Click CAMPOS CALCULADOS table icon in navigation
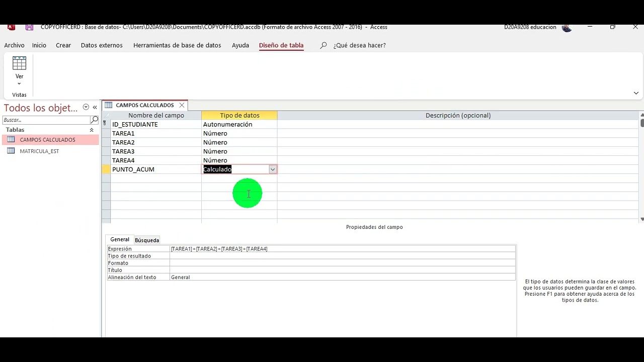 [11, 140]
